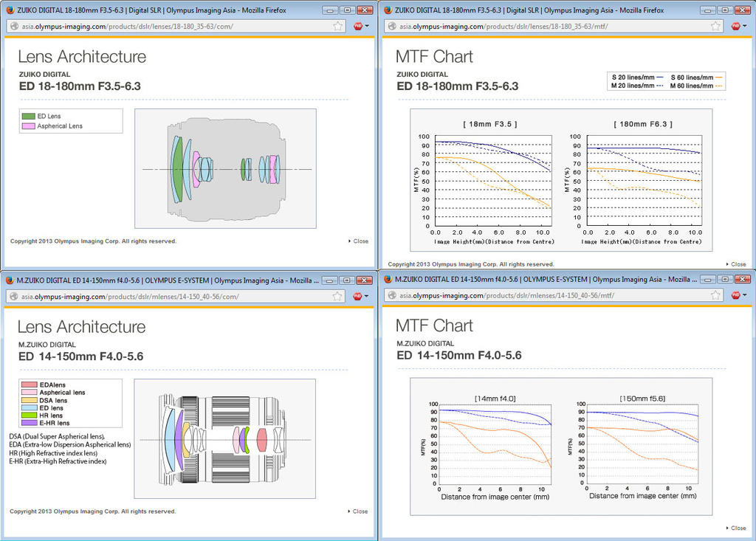Click site identity globe in 18-180mm Lens Architecture window
756x541 pixels.
(15, 27)
